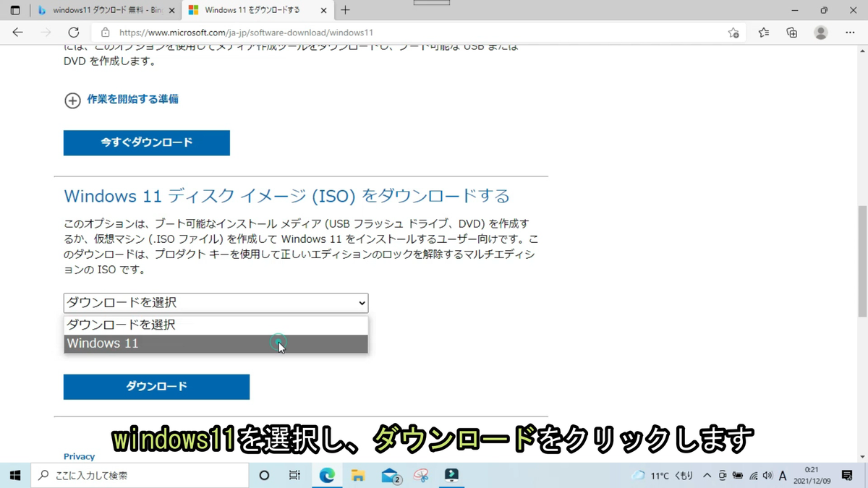Open the notification center icon

[847, 475]
